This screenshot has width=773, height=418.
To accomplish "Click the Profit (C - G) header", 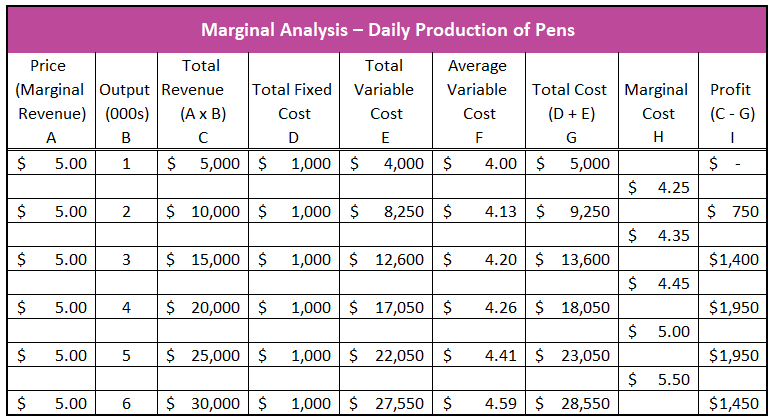I will pyautogui.click(x=732, y=101).
